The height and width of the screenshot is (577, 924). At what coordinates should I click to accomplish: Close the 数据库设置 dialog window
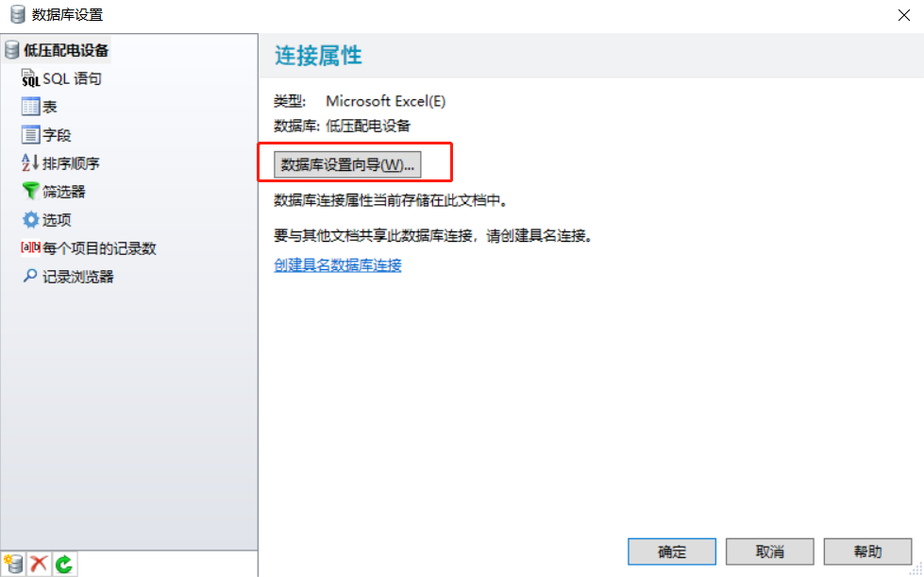904,15
